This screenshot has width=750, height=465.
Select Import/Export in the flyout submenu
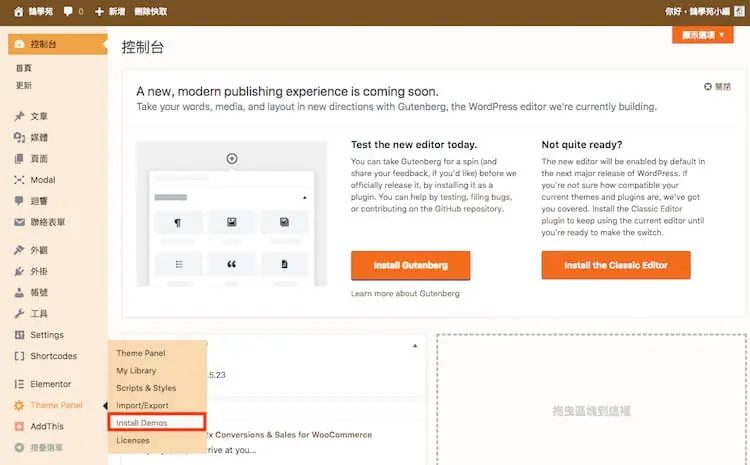pyautogui.click(x=142, y=405)
